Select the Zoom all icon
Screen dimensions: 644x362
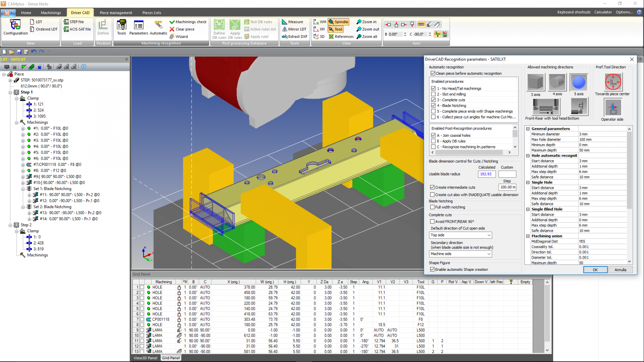tap(367, 36)
